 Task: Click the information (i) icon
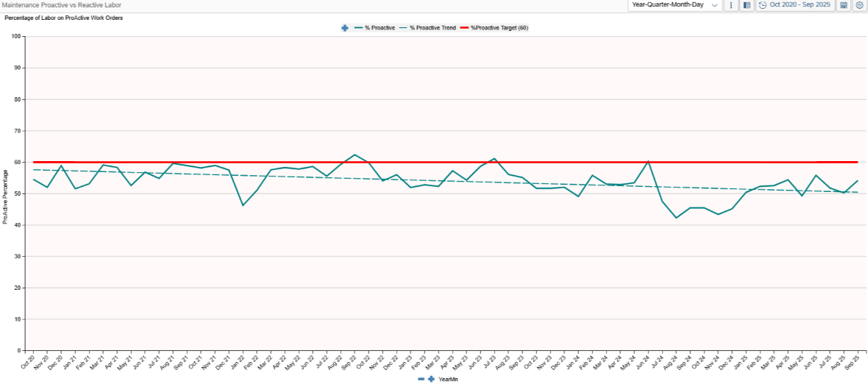[x=731, y=5]
